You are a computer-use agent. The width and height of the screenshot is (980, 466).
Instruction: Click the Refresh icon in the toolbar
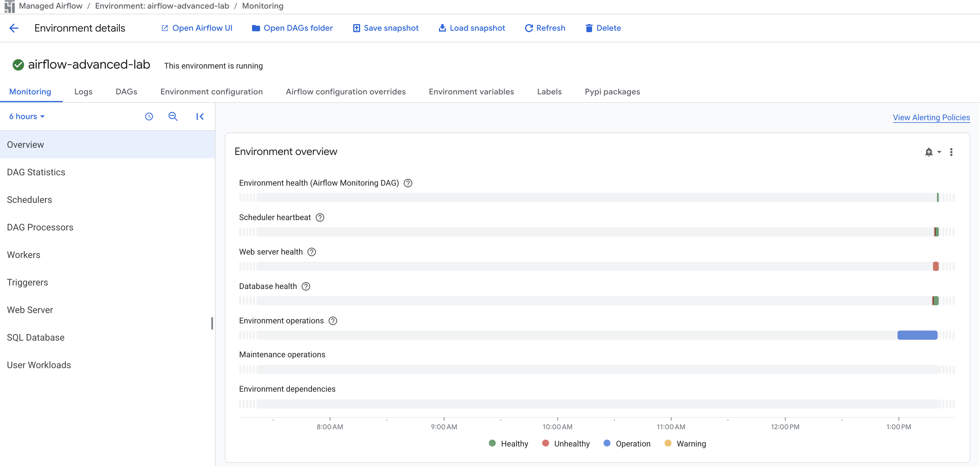tap(544, 28)
